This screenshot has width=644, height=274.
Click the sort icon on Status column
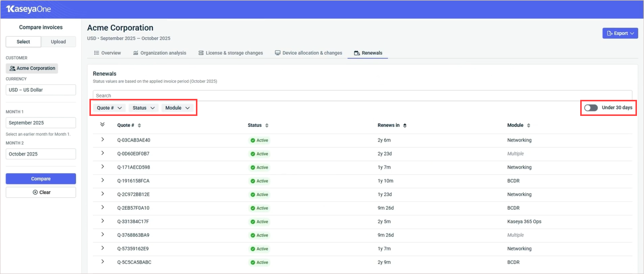point(267,125)
